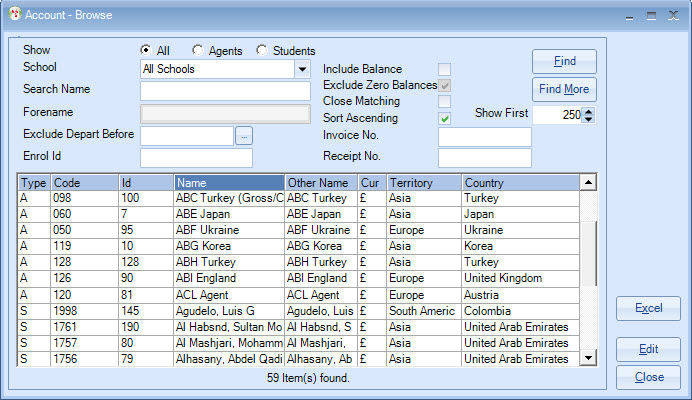Select the ABI England account row

coord(229,278)
